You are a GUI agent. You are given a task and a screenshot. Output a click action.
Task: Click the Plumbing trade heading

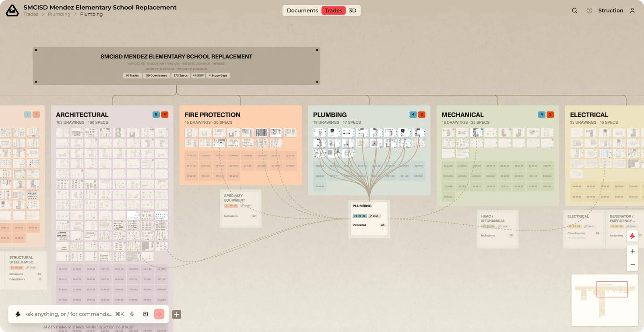pyautogui.click(x=330, y=115)
